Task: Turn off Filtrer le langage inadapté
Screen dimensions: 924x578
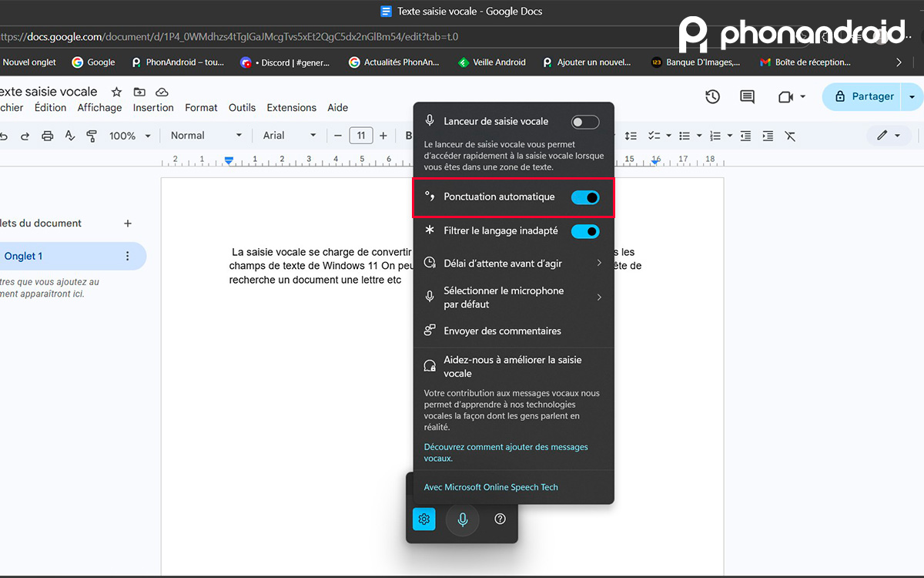Action: pyautogui.click(x=585, y=231)
